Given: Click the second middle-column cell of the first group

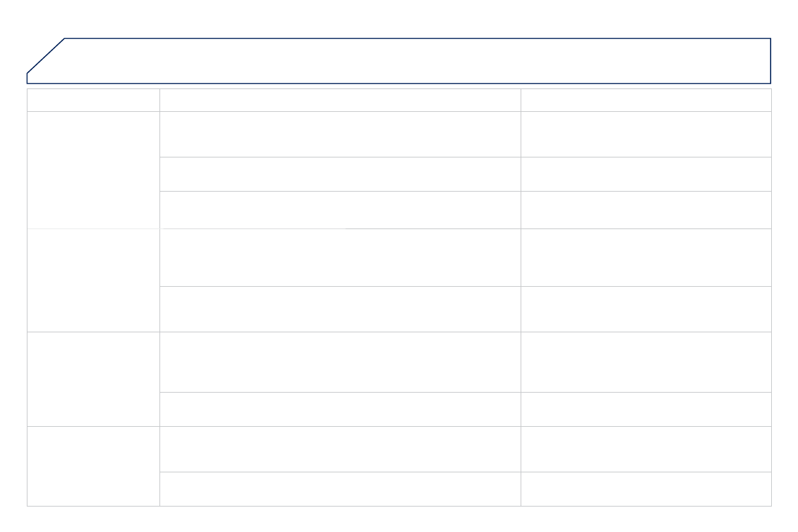Looking at the screenshot, I should point(340,174).
